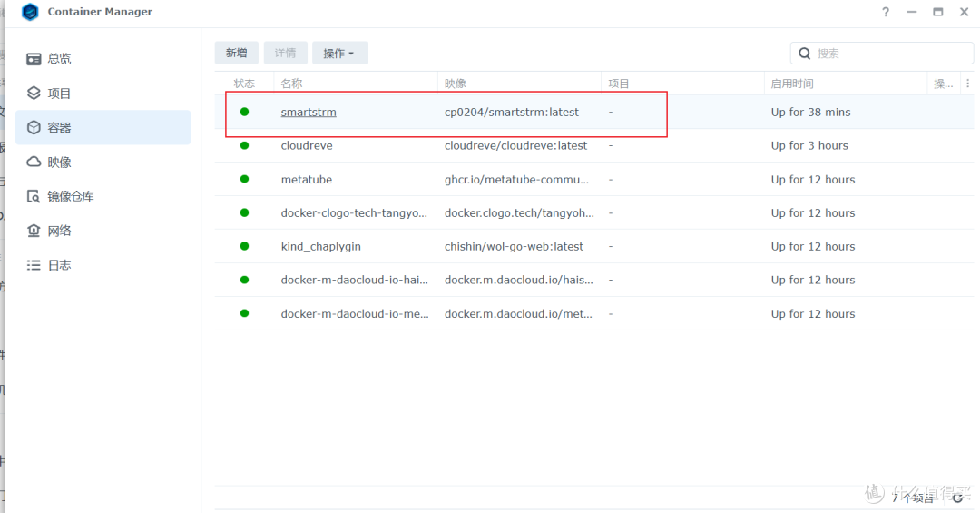The width and height of the screenshot is (980, 513).
Task: Click image cp0204/smartstrm:latest
Action: [x=511, y=112]
